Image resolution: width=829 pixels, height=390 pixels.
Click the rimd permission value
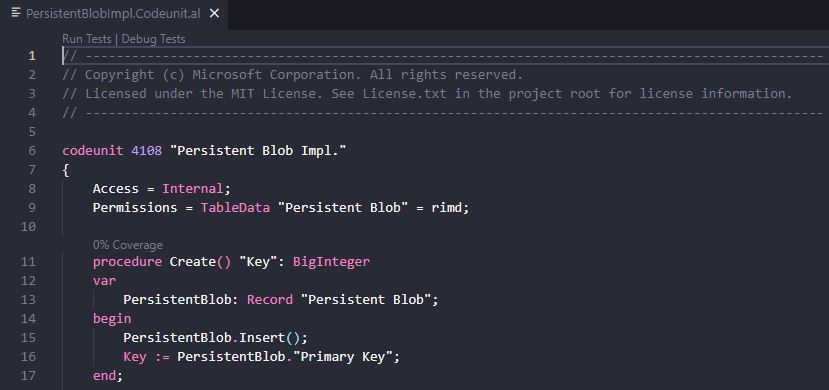click(448, 208)
